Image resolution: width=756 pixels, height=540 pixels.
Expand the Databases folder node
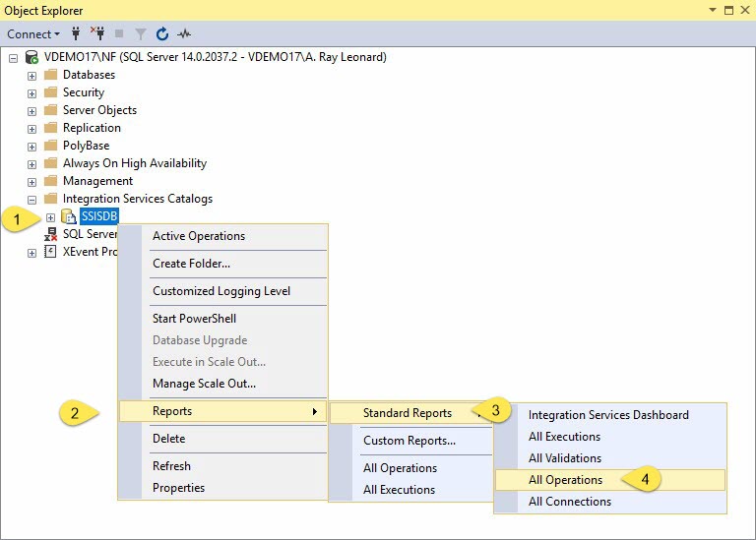(31, 76)
